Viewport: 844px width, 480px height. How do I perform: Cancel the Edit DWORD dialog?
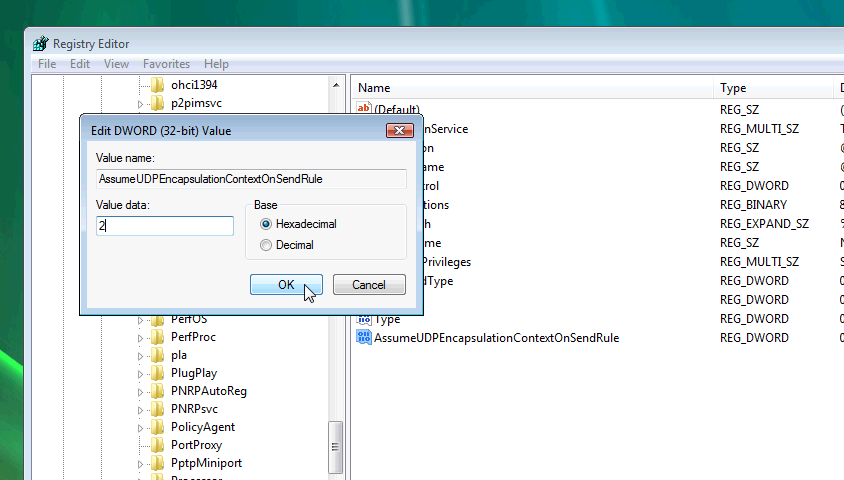pos(368,285)
